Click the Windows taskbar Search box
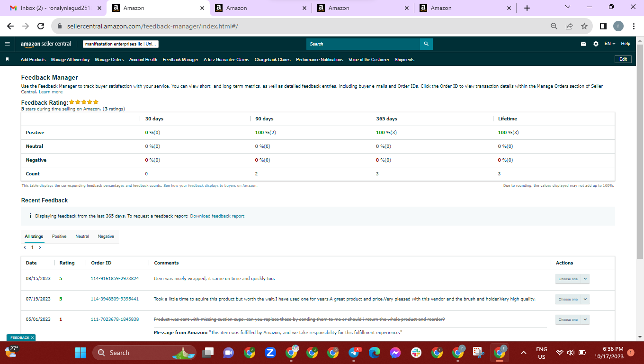Image resolution: width=644 pixels, height=364 pixels. [145, 353]
